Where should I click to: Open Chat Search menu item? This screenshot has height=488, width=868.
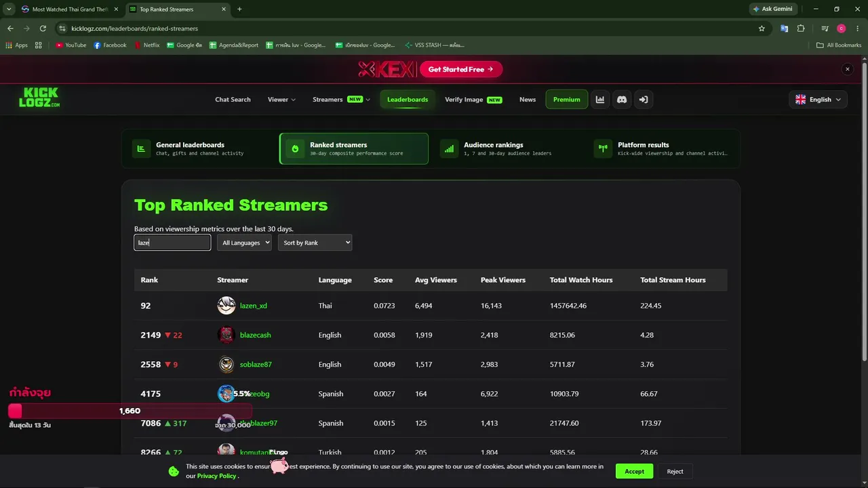(233, 100)
